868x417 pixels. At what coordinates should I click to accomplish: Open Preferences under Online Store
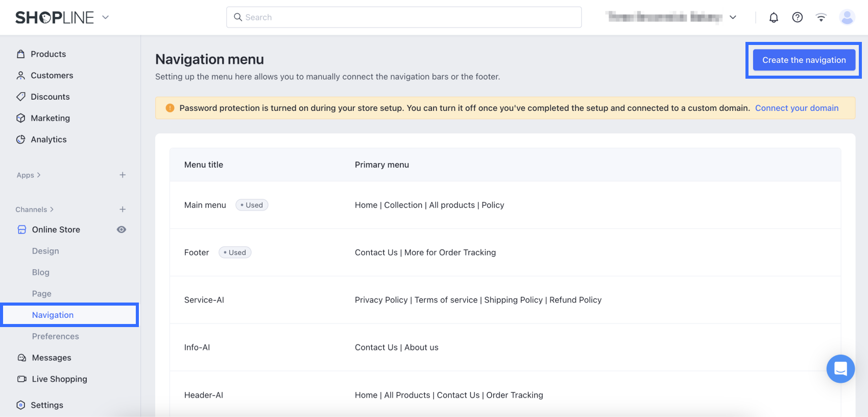point(56,336)
